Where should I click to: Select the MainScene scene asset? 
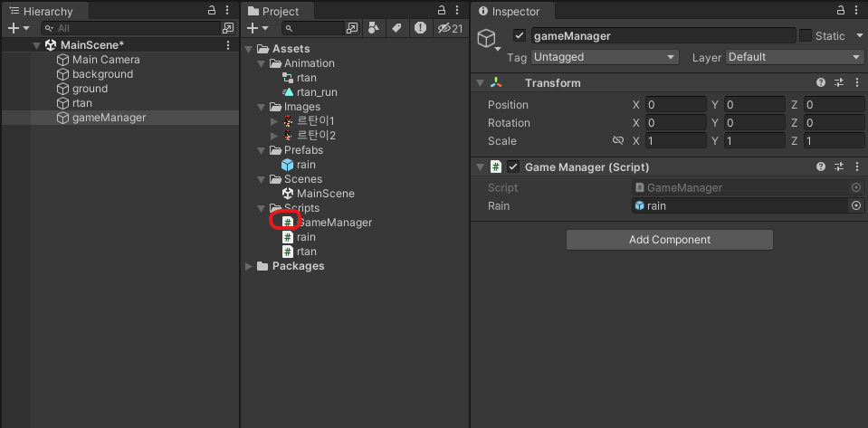click(319, 194)
